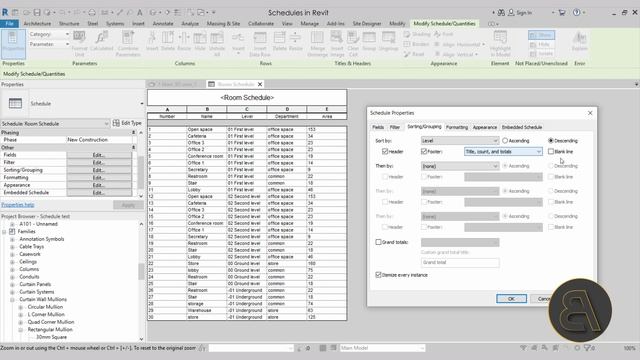
Task: Close the Room Schedule view tab
Action: (x=260, y=84)
